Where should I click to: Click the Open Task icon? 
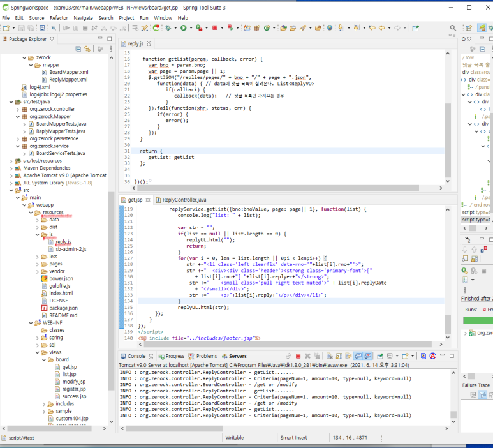click(x=293, y=28)
